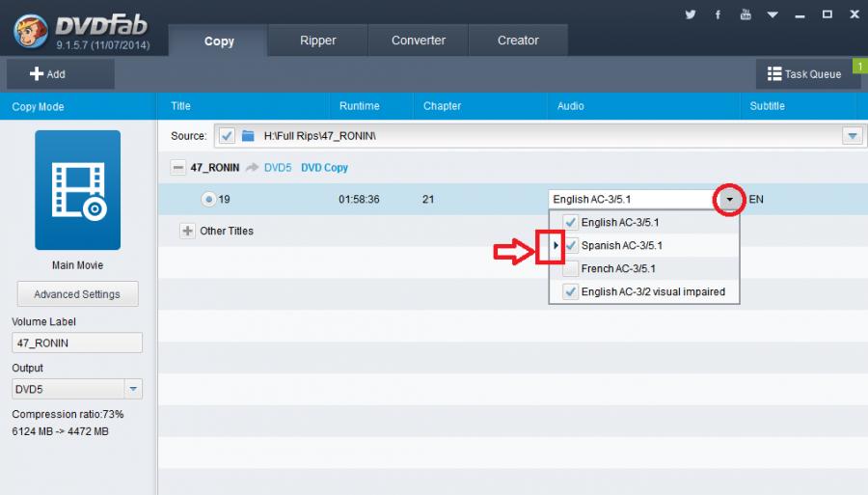This screenshot has width=868, height=495.
Task: Click the 47_RONIN title name
Action: (x=215, y=167)
